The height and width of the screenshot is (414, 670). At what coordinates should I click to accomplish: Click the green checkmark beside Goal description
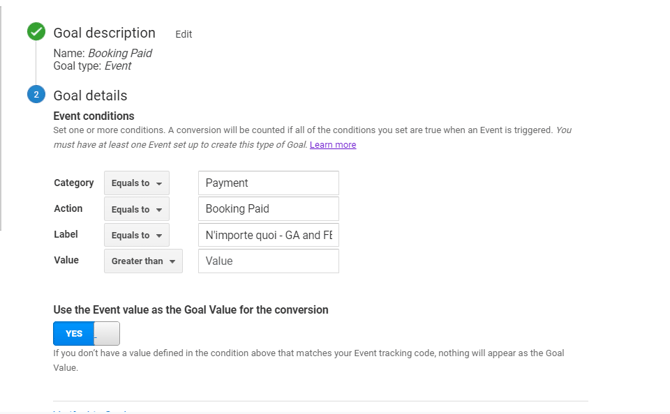tap(37, 32)
